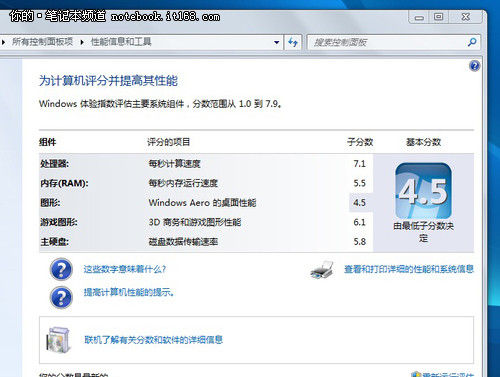Click processor subscore 7.1

(359, 164)
